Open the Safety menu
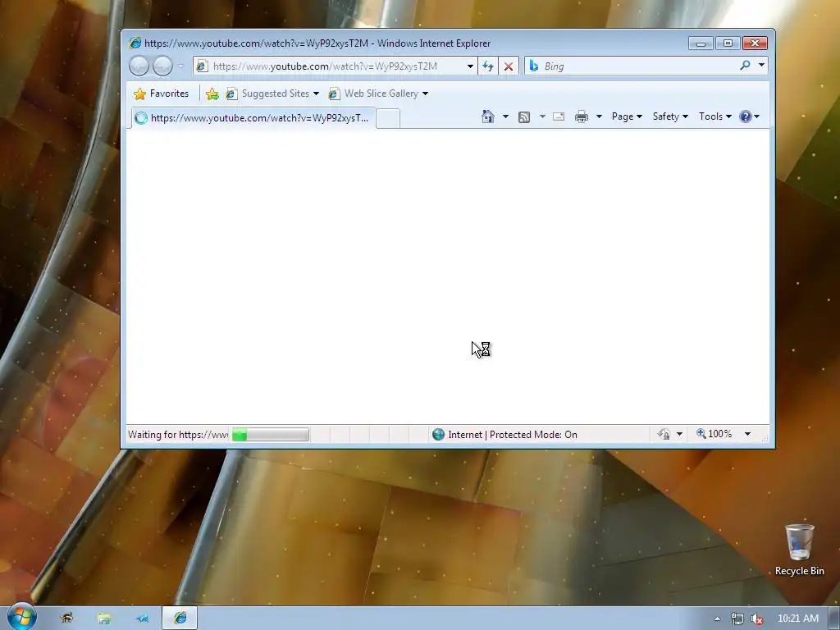This screenshot has height=630, width=840. coord(670,116)
